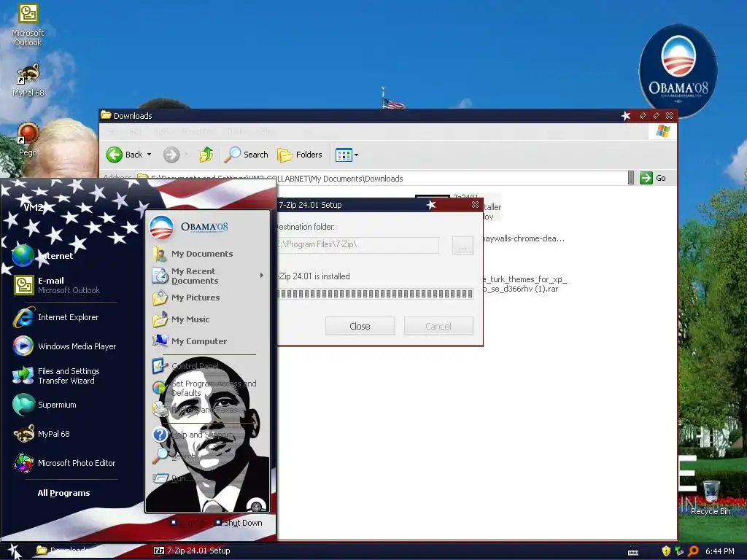The width and height of the screenshot is (747, 560).
Task: Click the Destination folder path field
Action: tap(358, 245)
